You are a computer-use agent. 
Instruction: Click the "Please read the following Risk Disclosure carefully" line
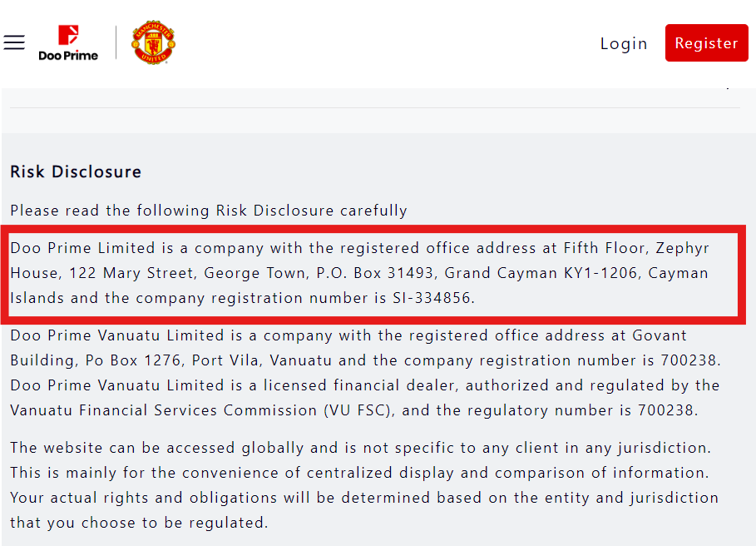coord(209,211)
